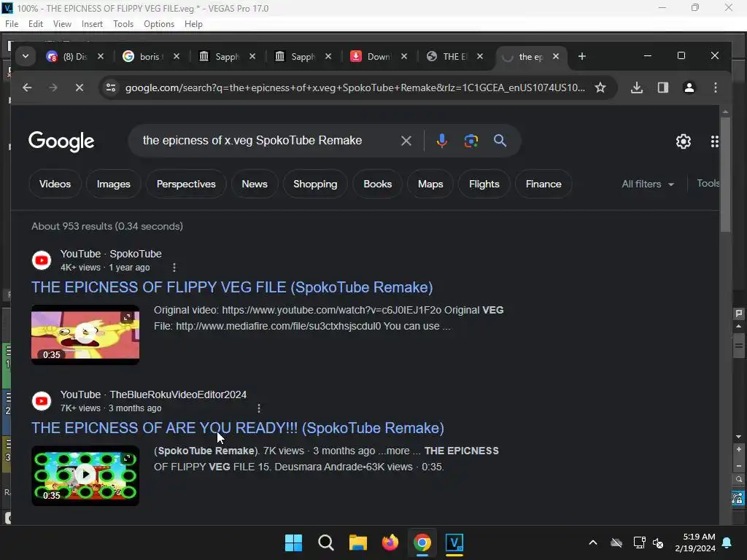Clear the Google search query
The width and height of the screenshot is (747, 560).
(406, 141)
